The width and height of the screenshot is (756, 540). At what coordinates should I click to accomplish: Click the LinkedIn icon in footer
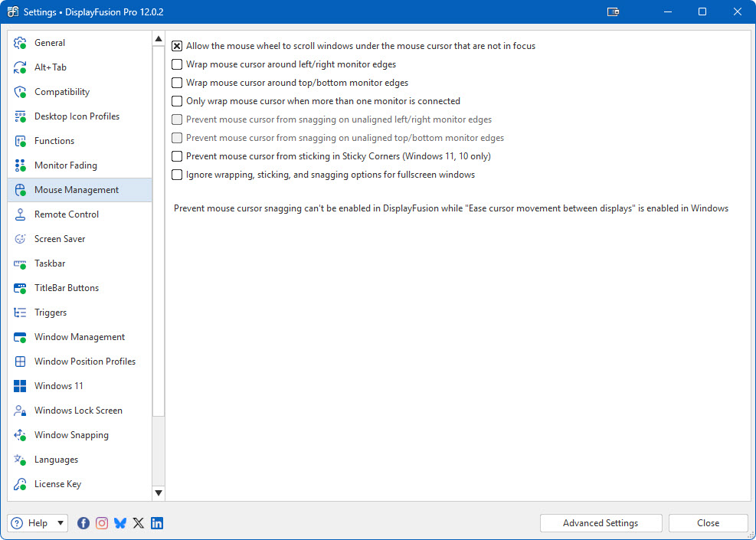click(157, 523)
